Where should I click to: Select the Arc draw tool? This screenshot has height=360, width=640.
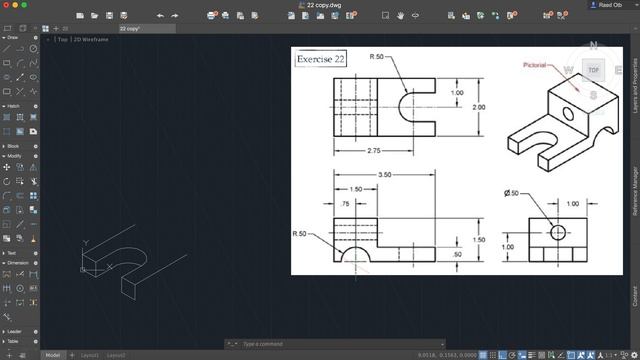pos(20,63)
